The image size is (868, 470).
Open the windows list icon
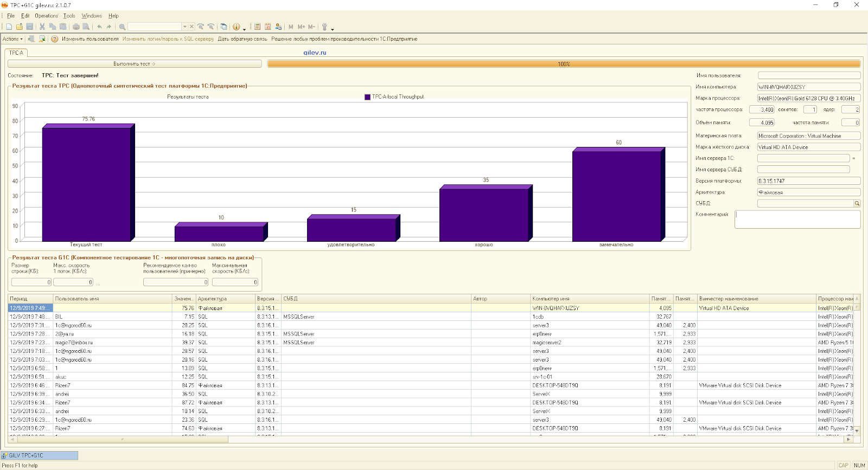(x=224, y=27)
